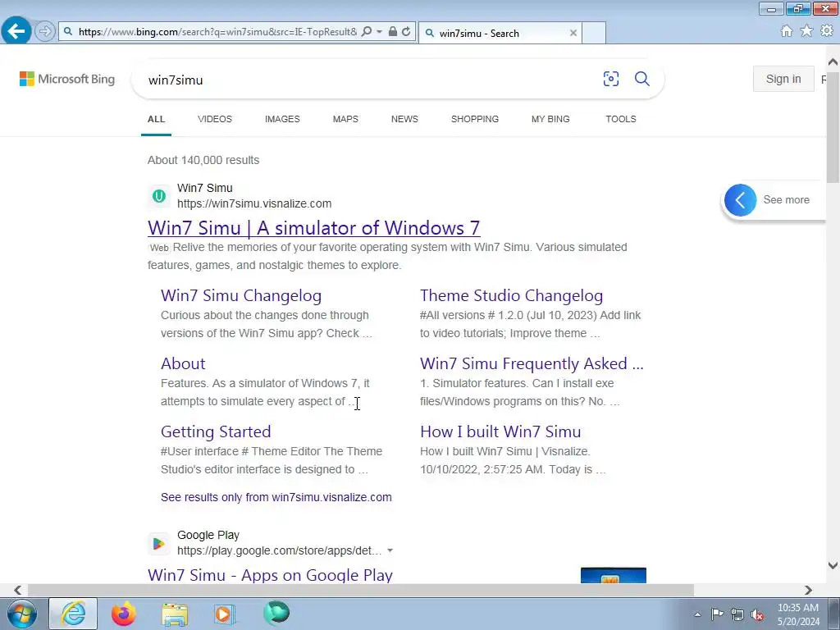Open Windows Media Player taskbar icon
Viewport: 840px width, 630px height.
coord(224,614)
